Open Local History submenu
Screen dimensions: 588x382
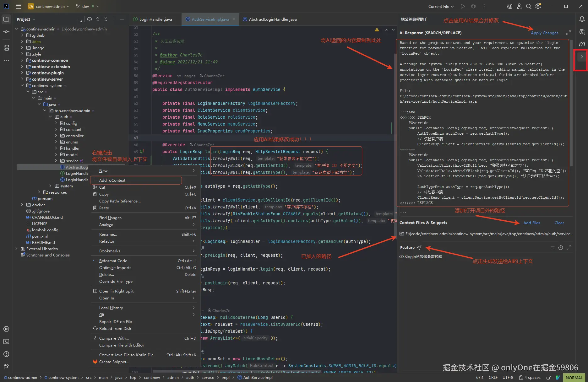(x=144, y=308)
